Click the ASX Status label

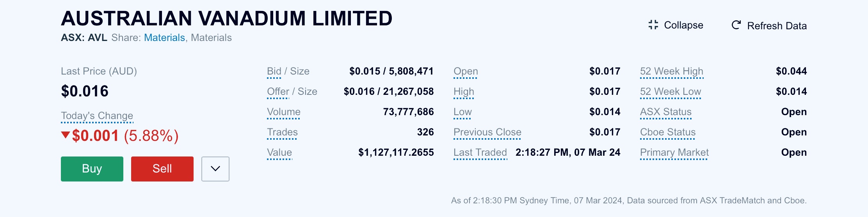tap(666, 112)
